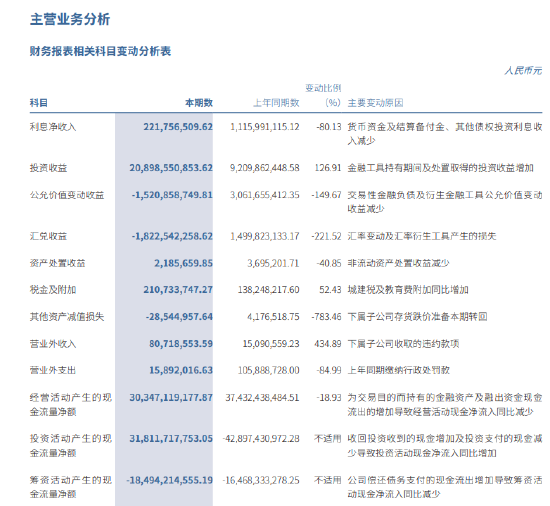Click the percentage 52.43

pyautogui.click(x=330, y=290)
